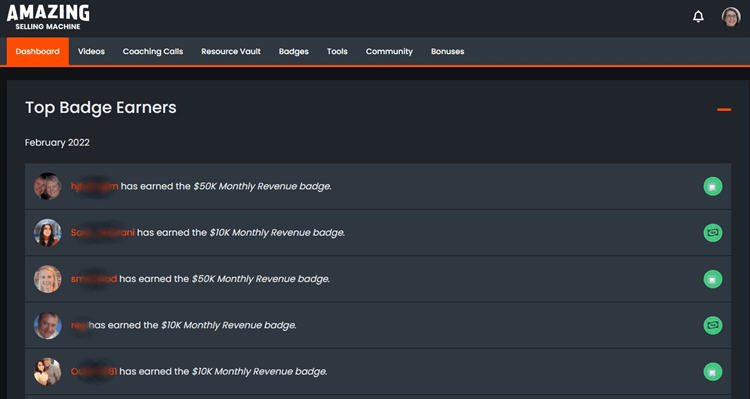This screenshot has width=750, height=399.
Task: Open the Badges tab
Action: click(x=294, y=51)
